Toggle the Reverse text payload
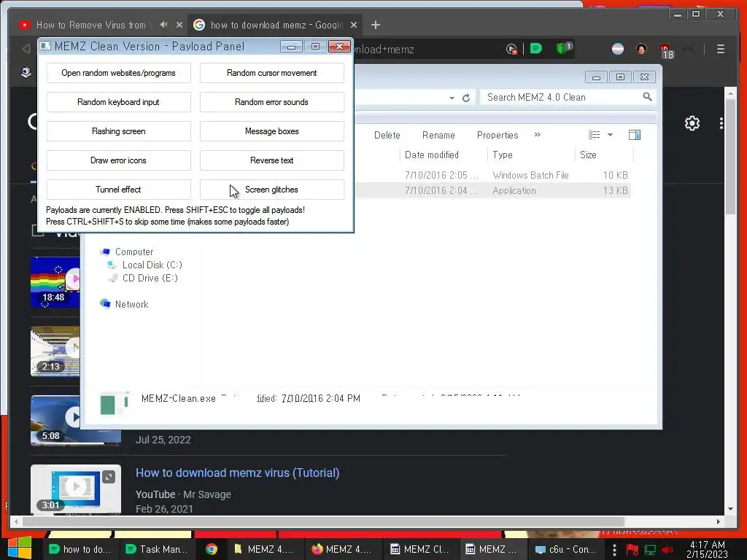 (271, 160)
